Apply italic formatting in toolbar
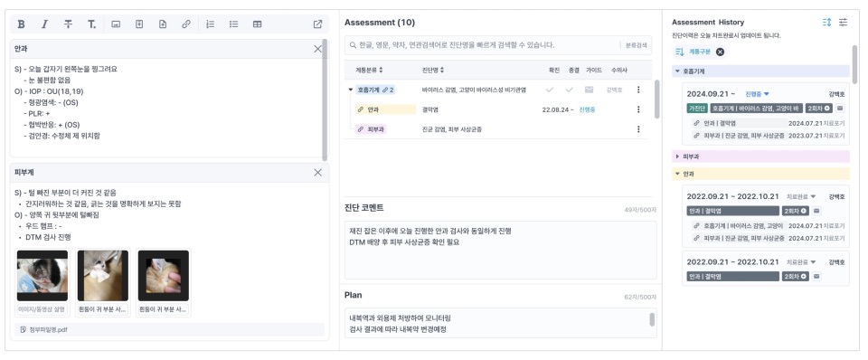This screenshot has height=360, width=868. [45, 24]
